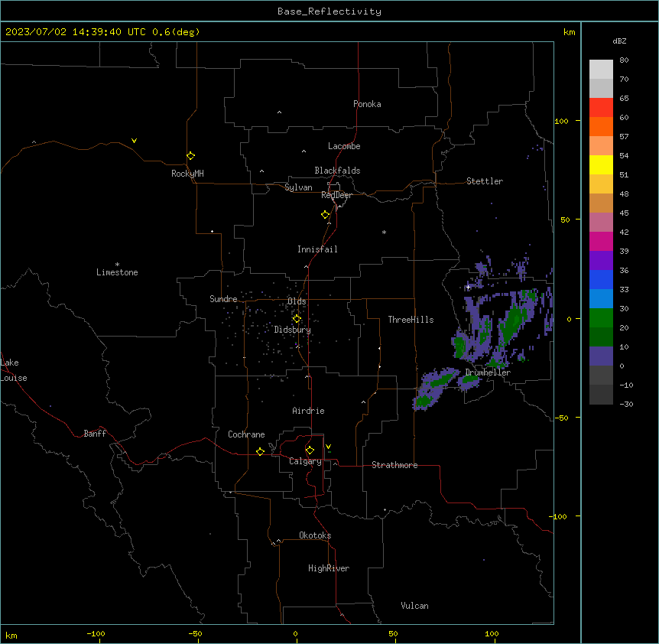Click the yellow diamond marker above Calgary

(310, 450)
